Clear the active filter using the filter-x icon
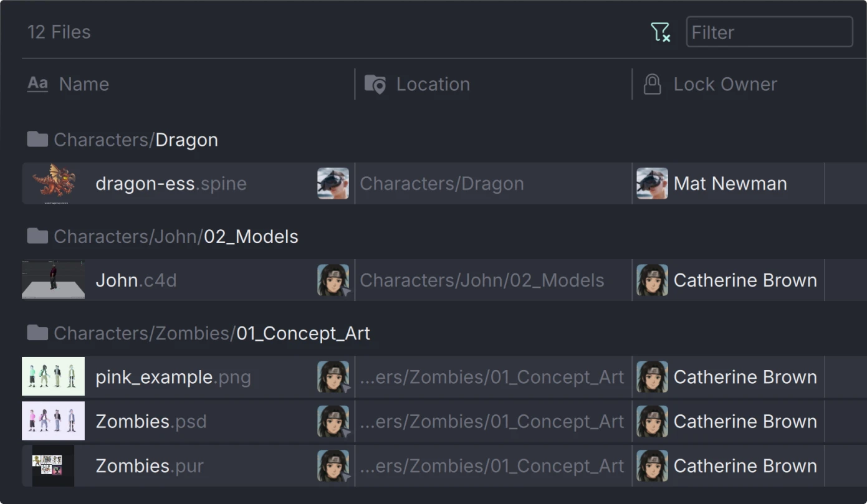 [661, 32]
